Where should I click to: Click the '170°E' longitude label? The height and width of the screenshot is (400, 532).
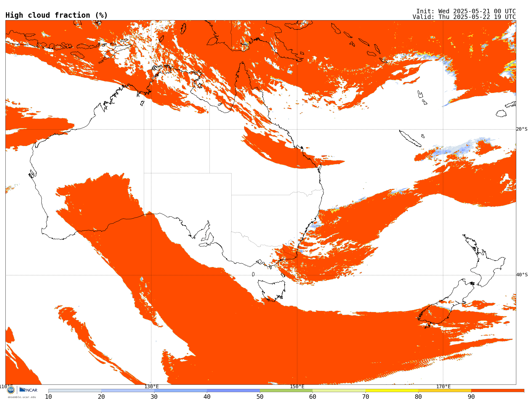coord(443,386)
